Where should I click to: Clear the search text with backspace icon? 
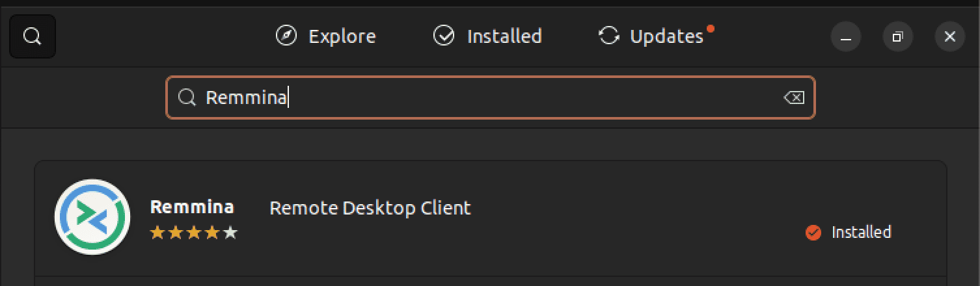[x=794, y=97]
